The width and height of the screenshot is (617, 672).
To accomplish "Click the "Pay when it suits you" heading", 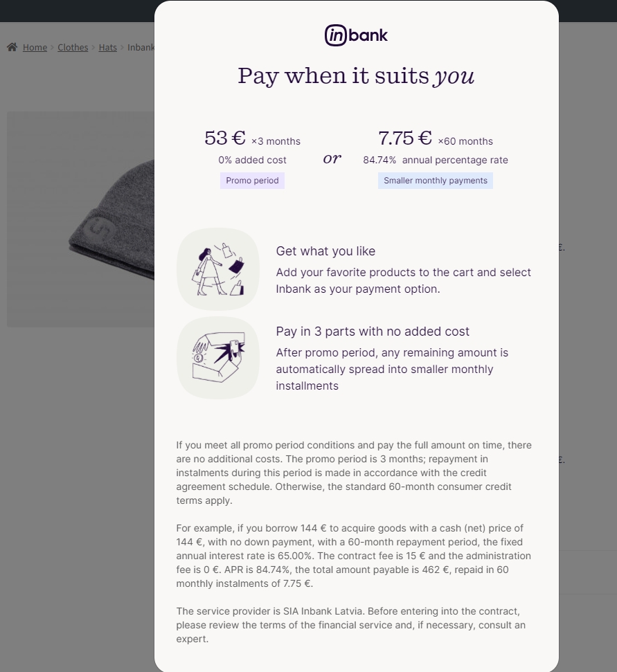I will coord(356,76).
